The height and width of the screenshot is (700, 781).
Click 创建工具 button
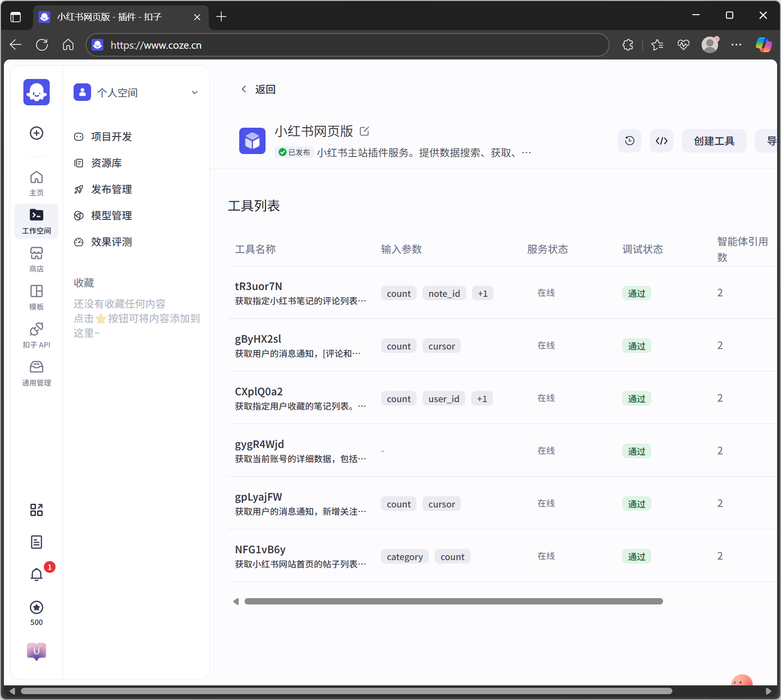(x=714, y=141)
